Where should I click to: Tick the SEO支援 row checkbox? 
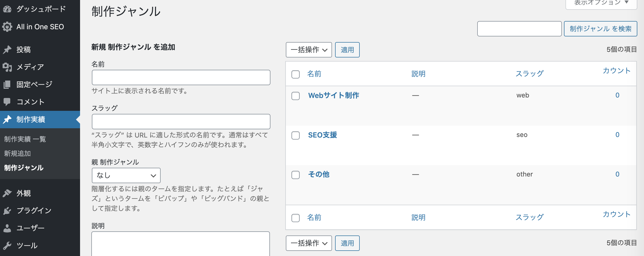[296, 135]
